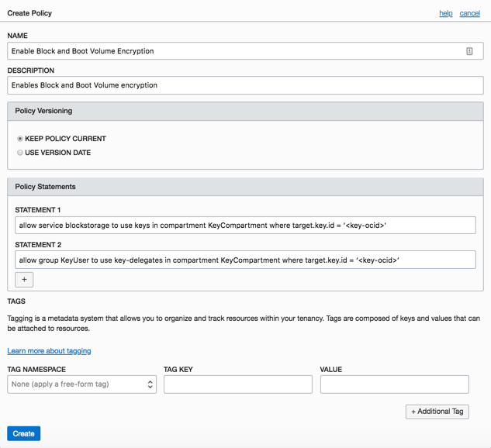Viewport: 491px width, 448px height.
Task: Add an Additional Tag
Action: click(437, 412)
